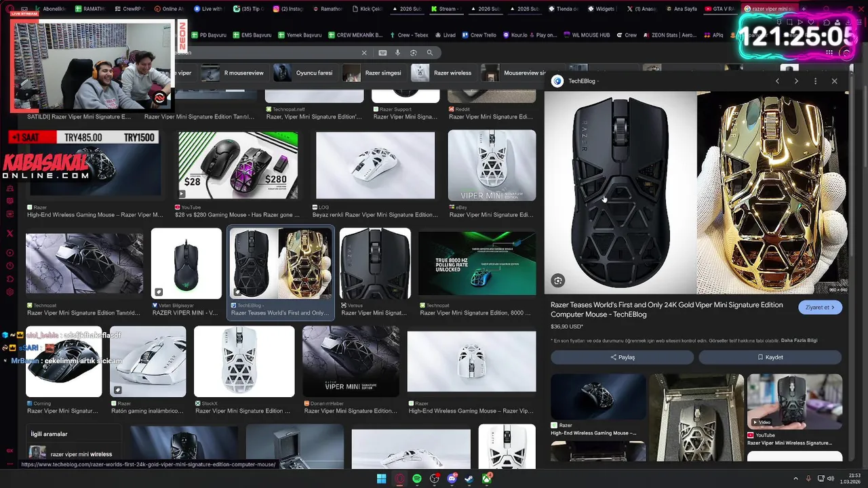This screenshot has width=868, height=488.
Task: Open the YouTube $28 vs $280 Gaming Mouse thumbnail
Action: [238, 165]
